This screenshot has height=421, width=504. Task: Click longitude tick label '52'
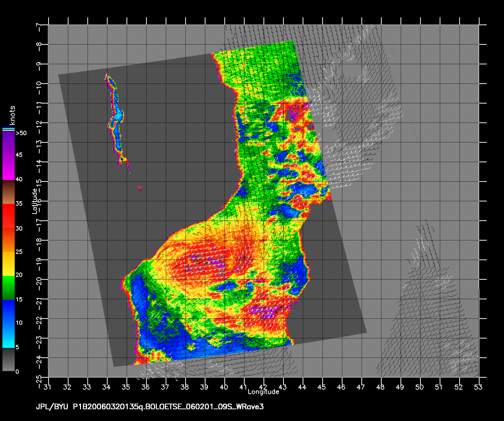(459, 387)
